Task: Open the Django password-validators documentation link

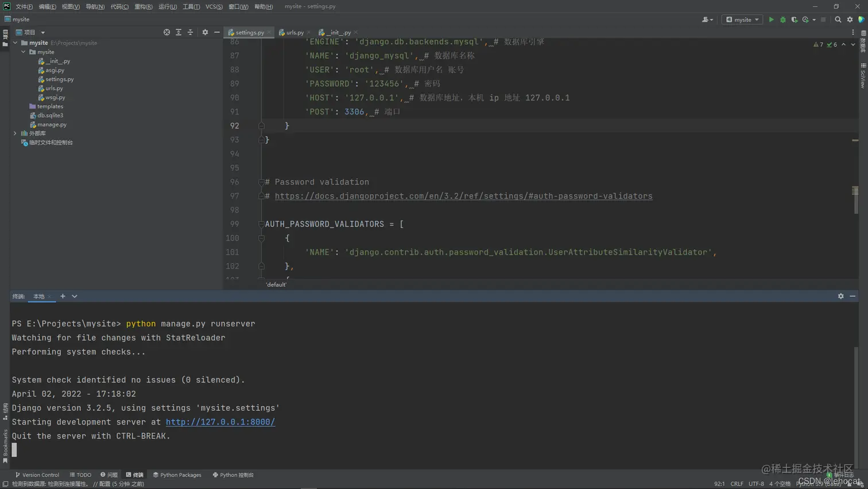Action: pos(463,195)
